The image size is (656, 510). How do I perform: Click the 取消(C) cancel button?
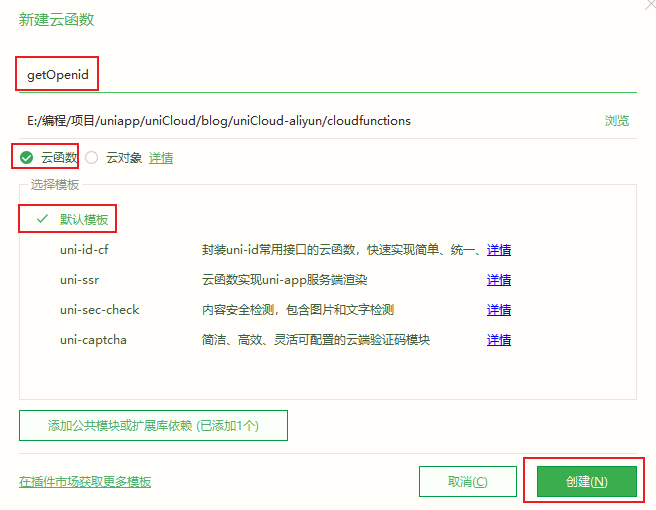[x=468, y=482]
